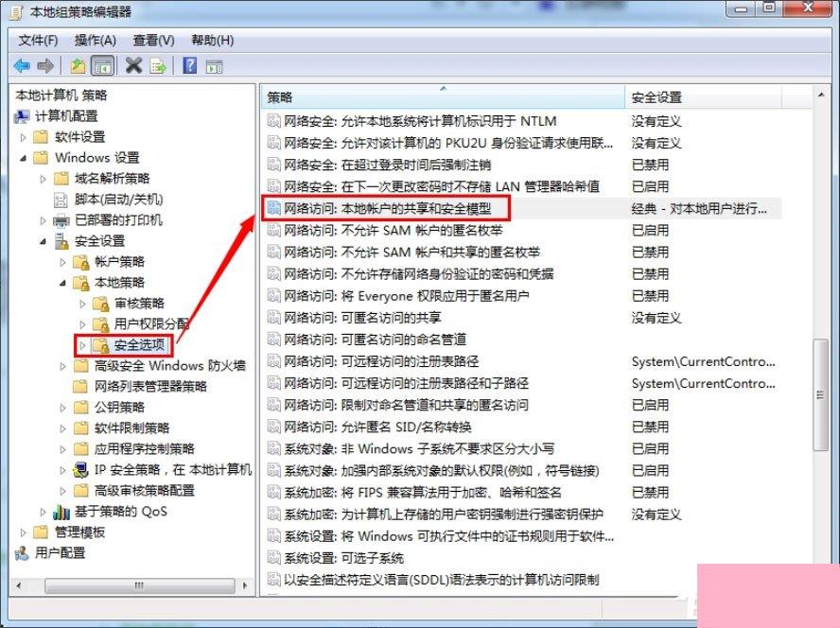Click the right pane scroll up arrow
The height and width of the screenshot is (628, 840).
click(821, 95)
